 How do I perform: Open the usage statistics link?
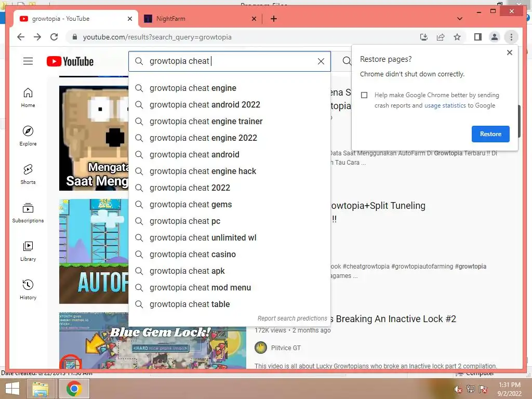click(445, 105)
